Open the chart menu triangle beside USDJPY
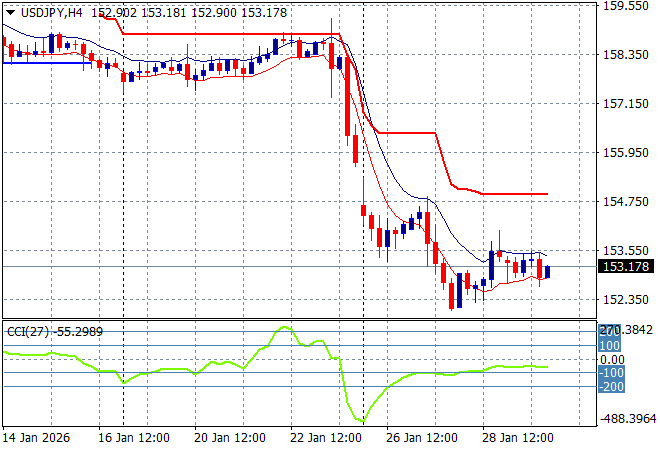 11,13
